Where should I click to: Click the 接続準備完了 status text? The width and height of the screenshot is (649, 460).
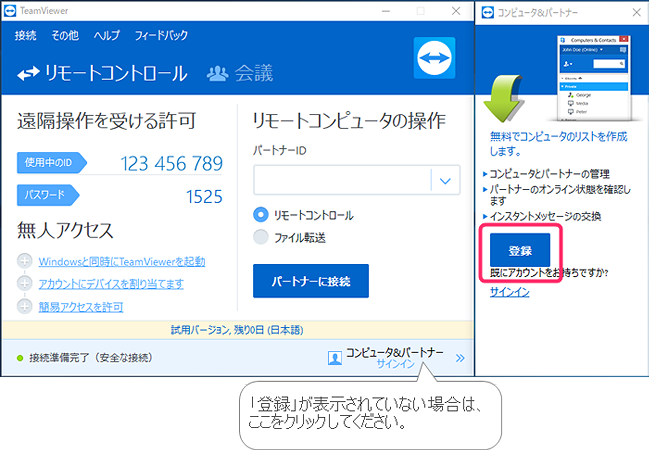[91, 358]
